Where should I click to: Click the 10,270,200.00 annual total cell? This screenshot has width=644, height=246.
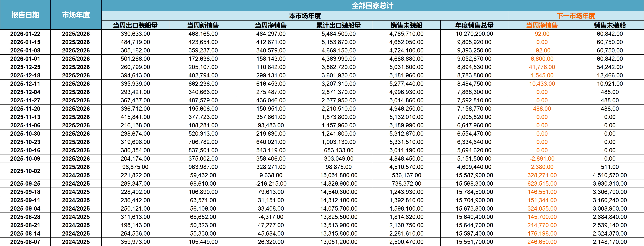(x=474, y=34)
